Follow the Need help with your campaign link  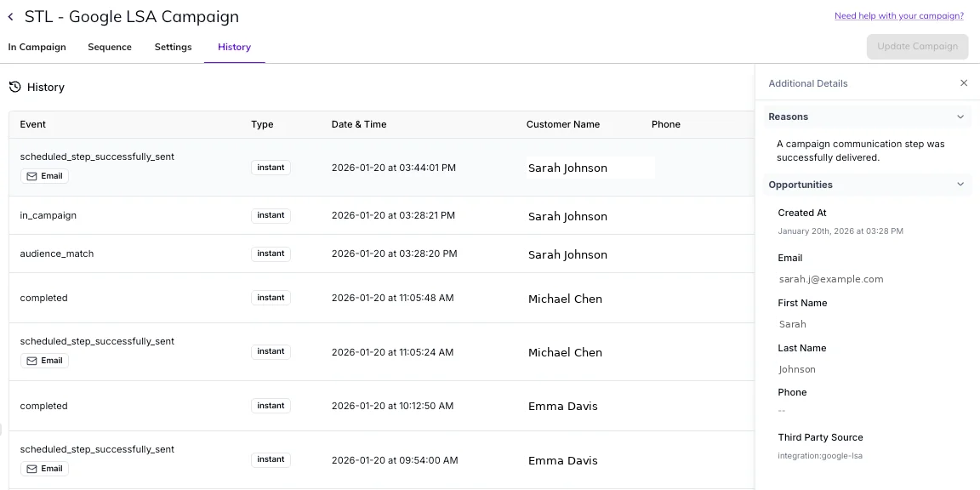tap(899, 15)
